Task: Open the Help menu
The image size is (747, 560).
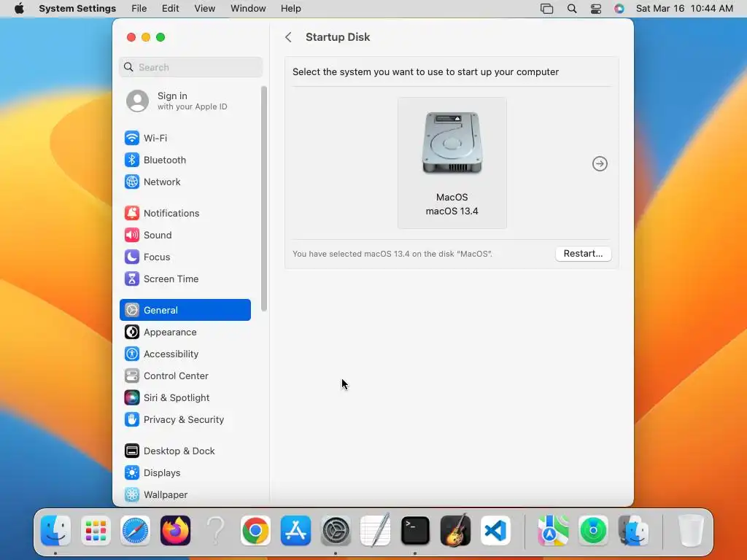Action: point(290,9)
